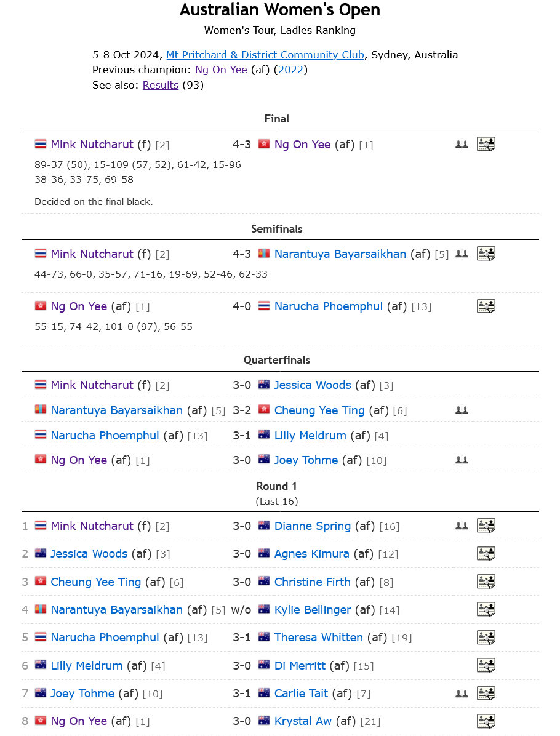Viewport: 560px width, 736px height.
Task: Click head-to-head icon for the Final match
Action: (x=462, y=145)
